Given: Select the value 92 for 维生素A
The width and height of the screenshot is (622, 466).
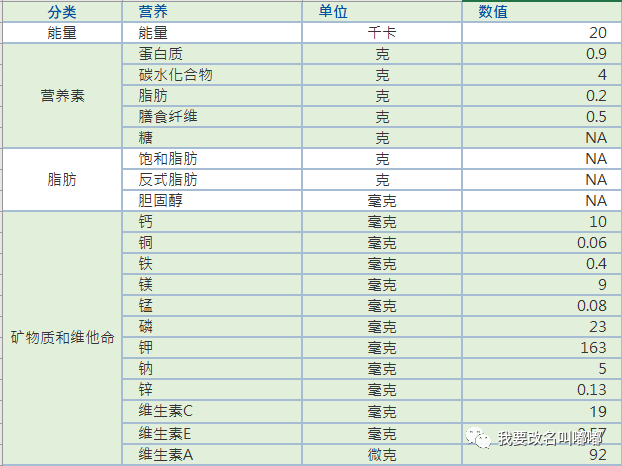Looking at the screenshot, I should 542,454.
